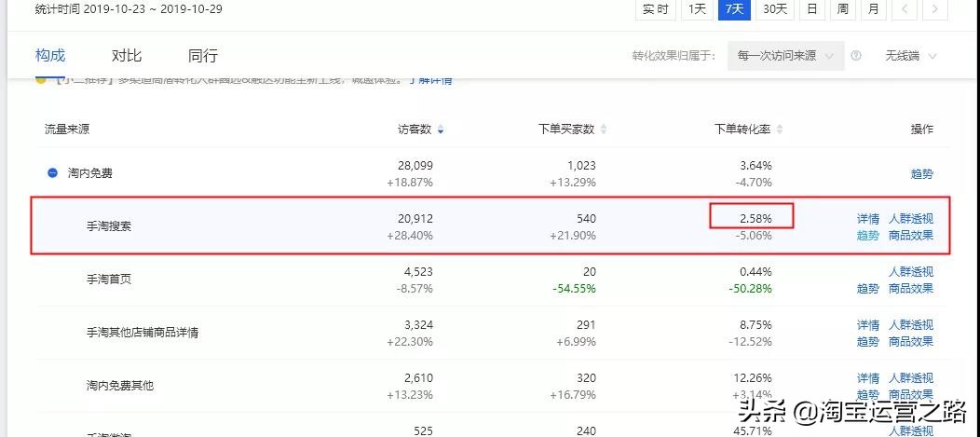The width and height of the screenshot is (980, 437).
Task: Open 趋势 for 手淘其他店铺商品详情 row
Action: click(x=868, y=341)
